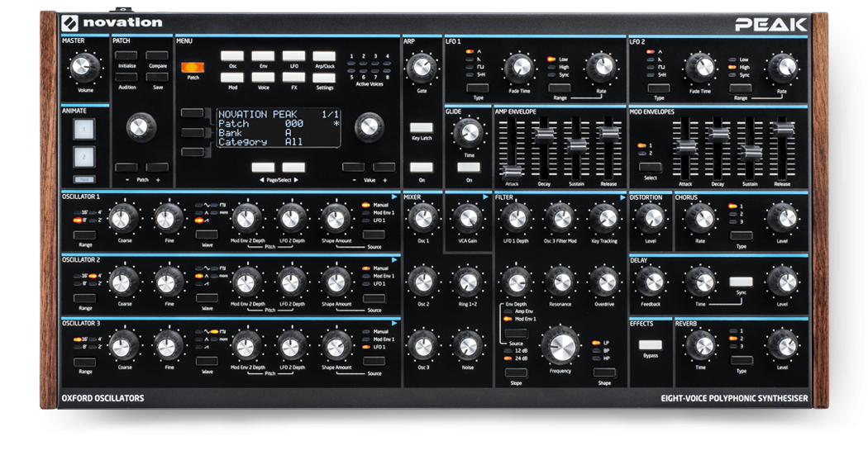Click the filter Slope button
This screenshot has width=868, height=460.
click(516, 372)
